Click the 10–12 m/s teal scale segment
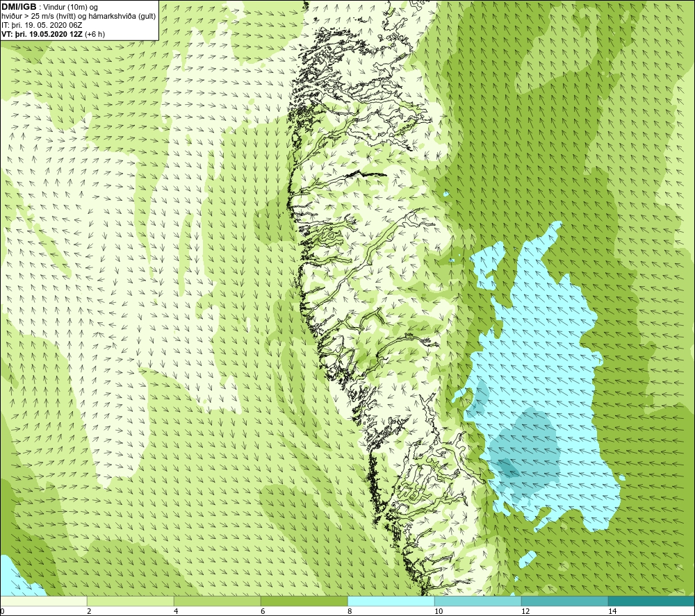Viewport: 695px width, 616px height. coord(478,601)
